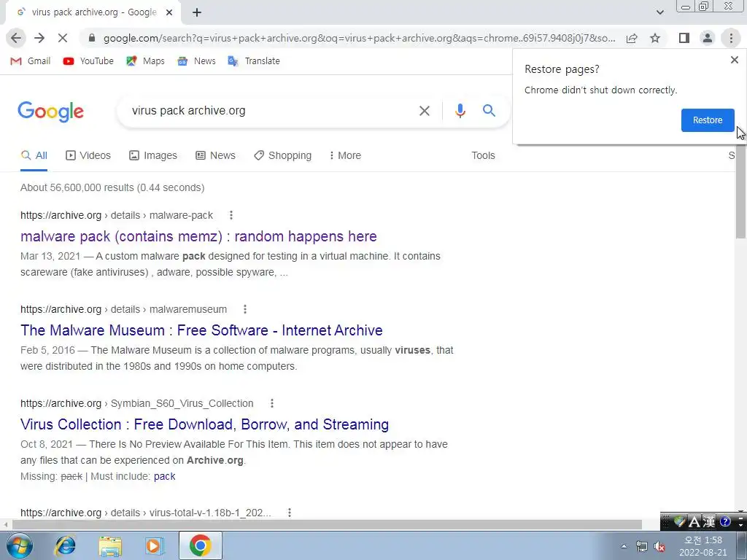747x560 pixels.
Task: Click the vertical page scrollbar thumb
Action: (x=740, y=190)
